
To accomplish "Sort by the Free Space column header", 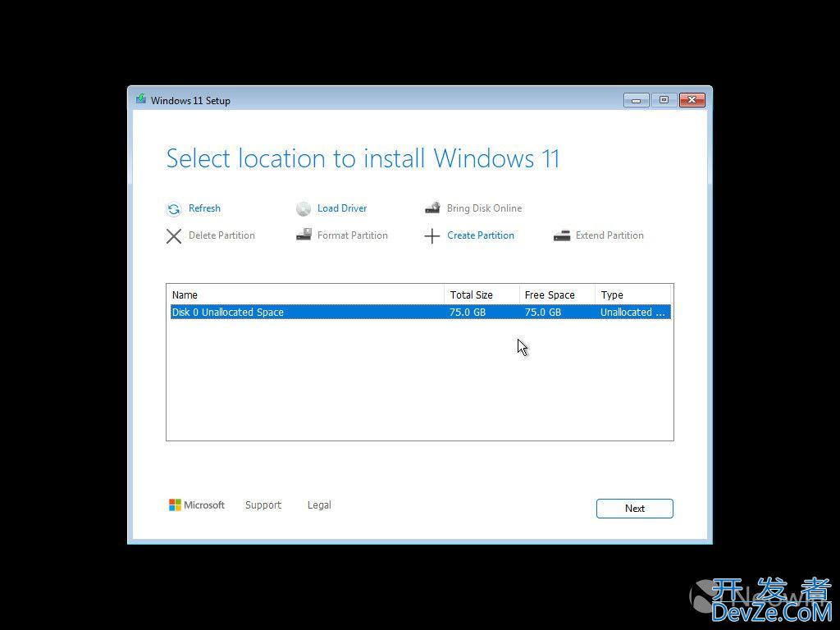I will click(557, 294).
